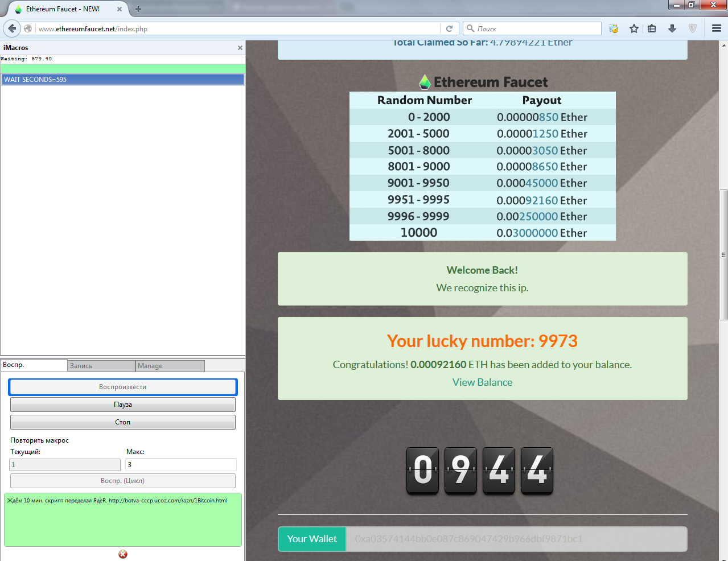The height and width of the screenshot is (561, 728).
Task: Click the countdown timer flip clock
Action: pyautogui.click(x=479, y=471)
